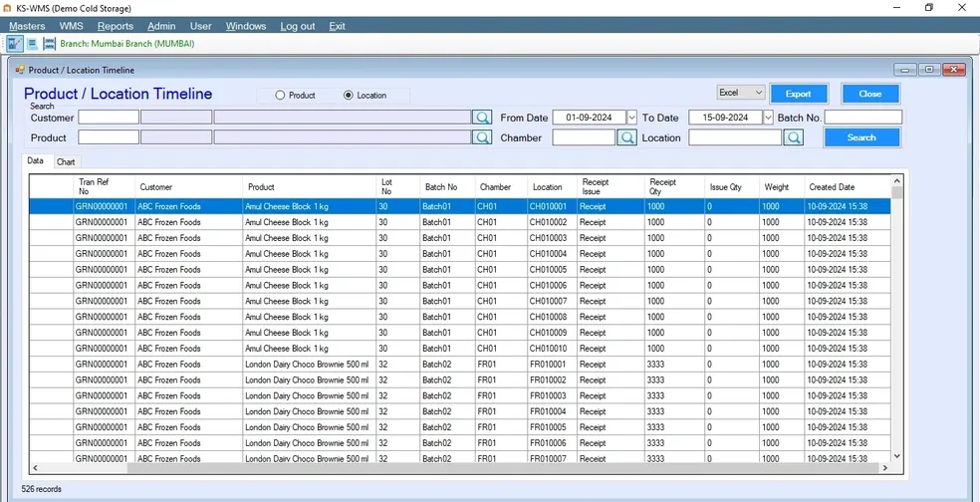The height and width of the screenshot is (502, 980).
Task: Click the Customer search magnifier icon
Action: 482,118
